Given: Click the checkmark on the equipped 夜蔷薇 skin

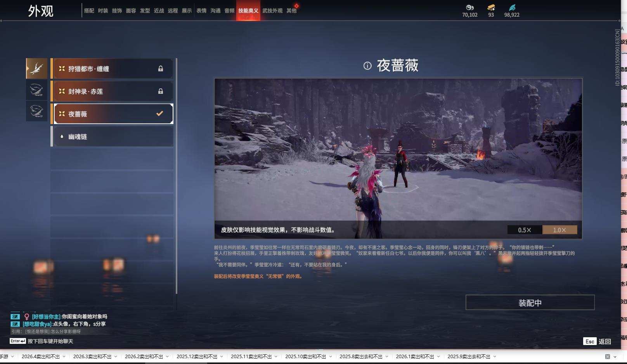Looking at the screenshot, I should pos(159,114).
